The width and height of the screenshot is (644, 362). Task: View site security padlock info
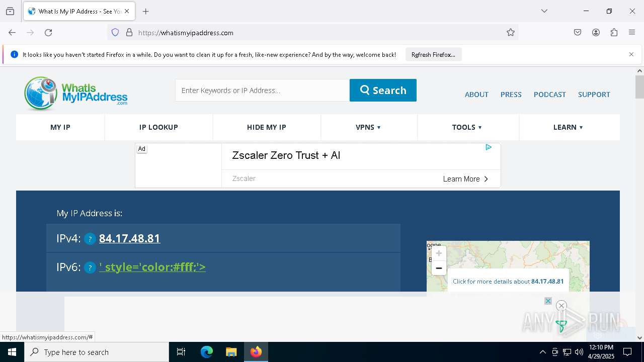click(129, 33)
